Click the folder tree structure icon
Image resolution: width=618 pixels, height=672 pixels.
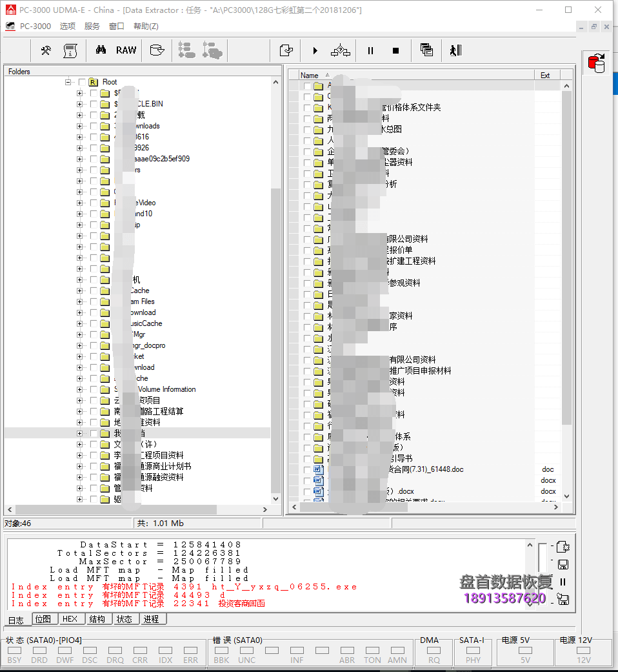[x=186, y=50]
